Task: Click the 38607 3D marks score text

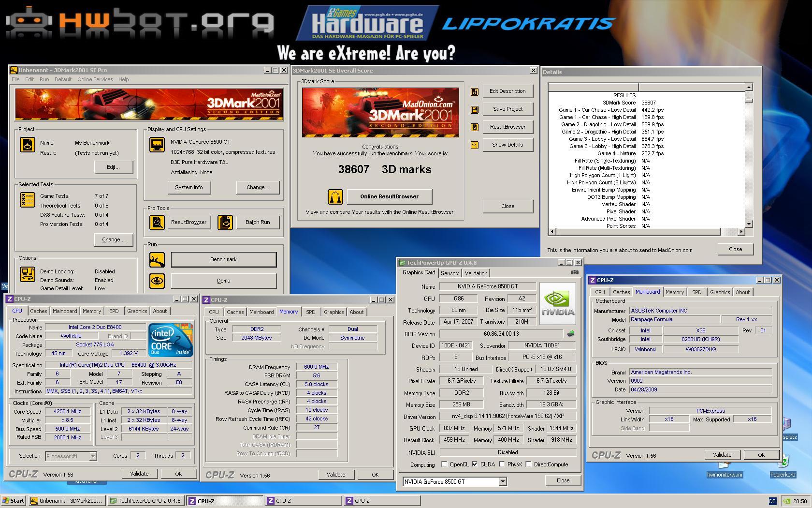Action: [x=385, y=169]
